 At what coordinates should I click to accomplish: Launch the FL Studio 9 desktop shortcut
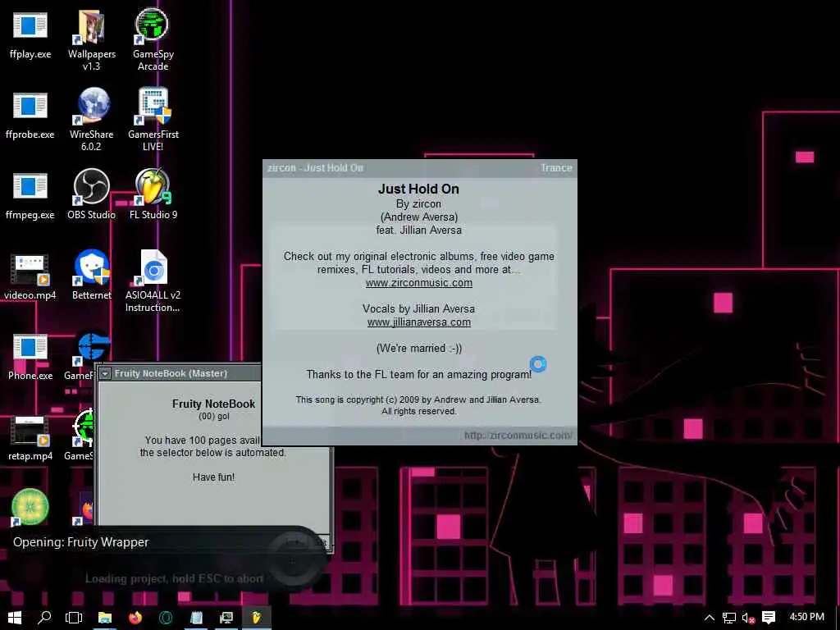click(153, 194)
